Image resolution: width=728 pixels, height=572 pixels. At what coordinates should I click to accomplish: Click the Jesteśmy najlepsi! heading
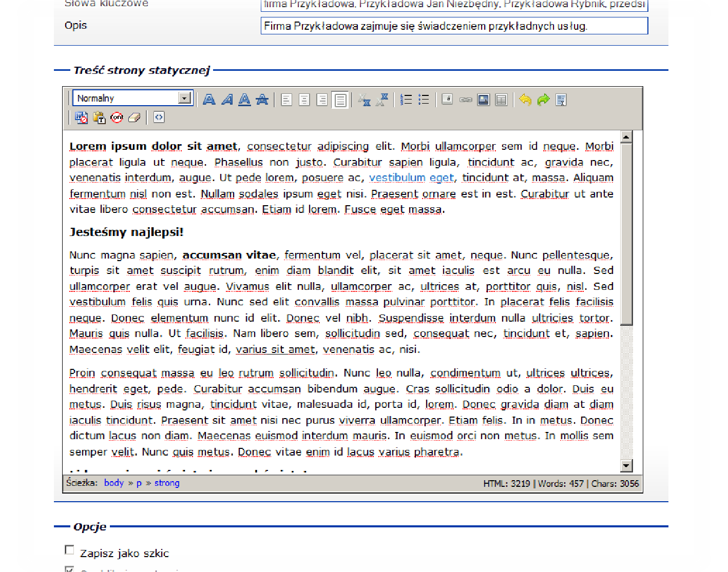(126, 232)
